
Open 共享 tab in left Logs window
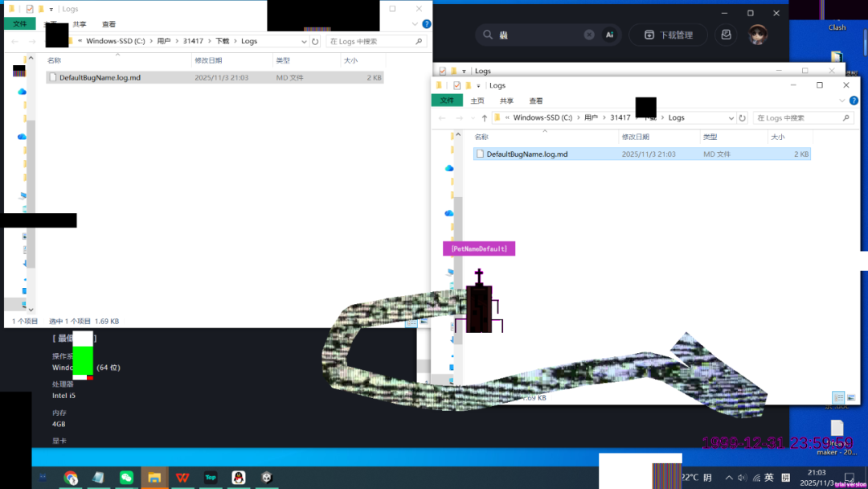(80, 24)
